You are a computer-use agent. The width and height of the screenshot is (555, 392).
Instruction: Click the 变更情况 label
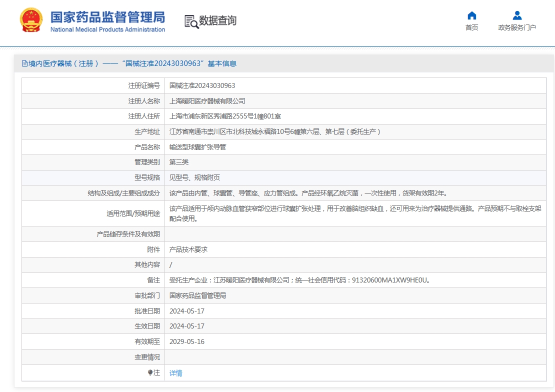[147, 357]
